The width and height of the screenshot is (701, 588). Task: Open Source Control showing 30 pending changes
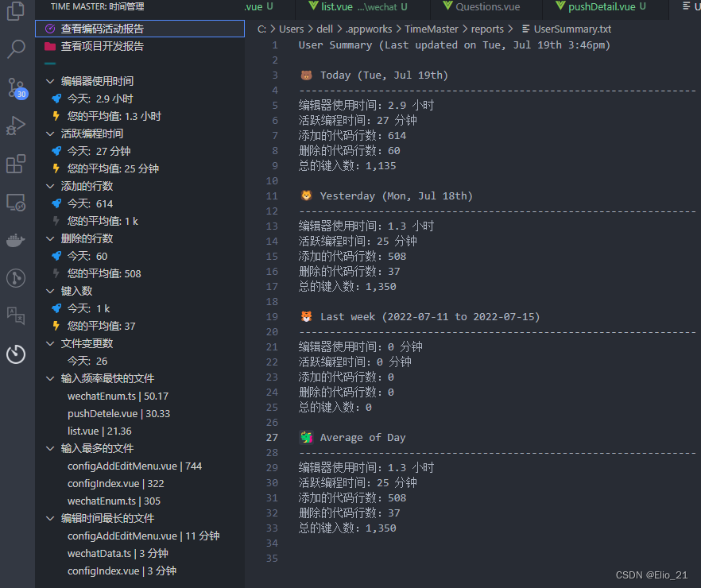[16, 87]
